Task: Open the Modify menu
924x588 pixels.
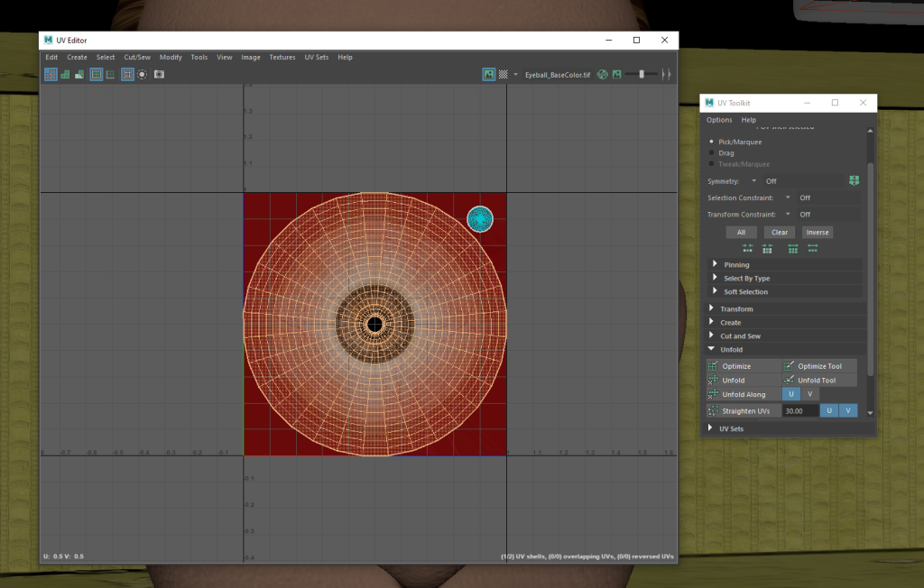Action: point(171,57)
